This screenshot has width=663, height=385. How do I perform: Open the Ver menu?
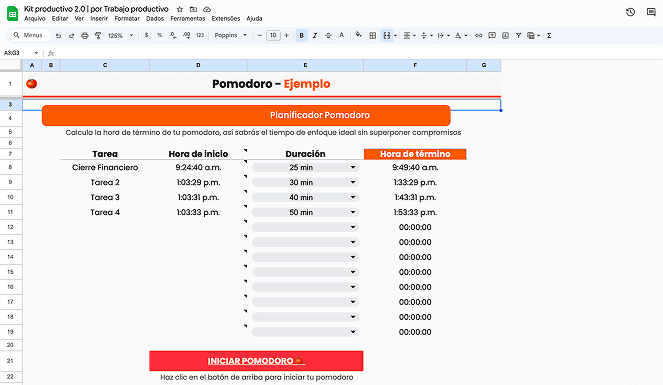(x=79, y=19)
